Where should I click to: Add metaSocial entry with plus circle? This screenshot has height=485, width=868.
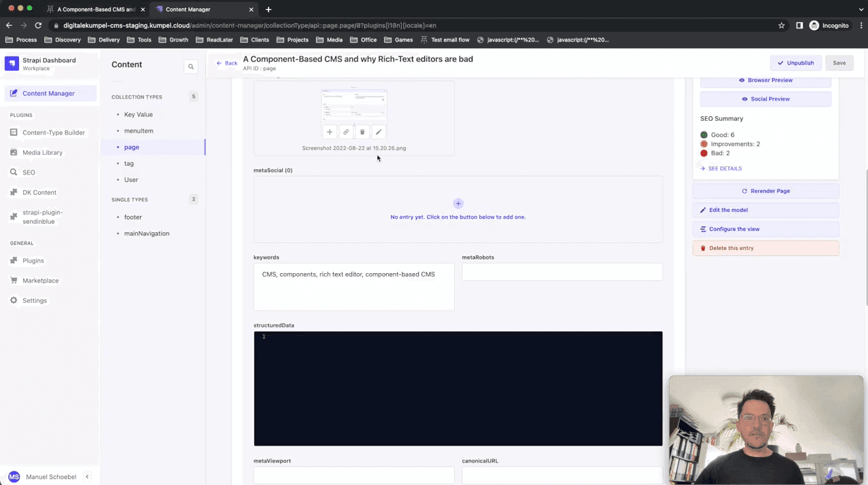(458, 203)
